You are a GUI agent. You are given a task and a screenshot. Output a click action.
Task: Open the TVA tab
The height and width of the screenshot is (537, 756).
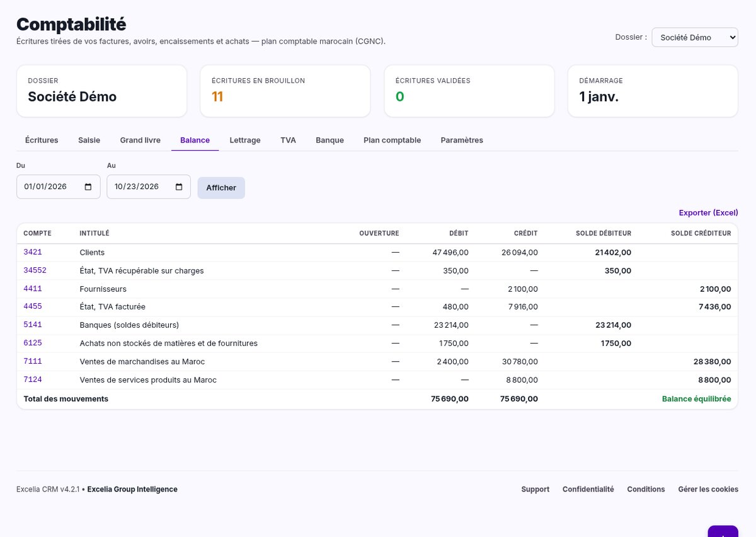(x=288, y=140)
